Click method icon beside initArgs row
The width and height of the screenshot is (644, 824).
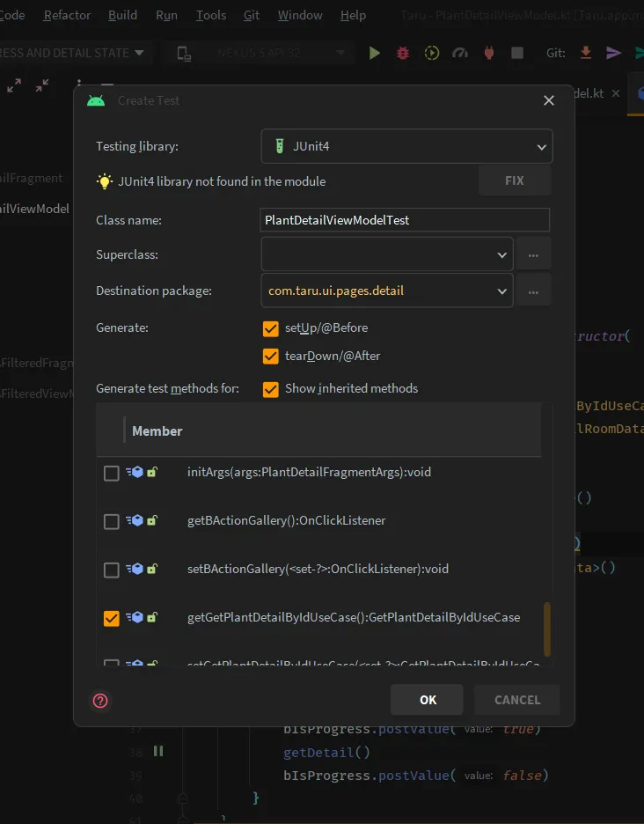(135, 472)
